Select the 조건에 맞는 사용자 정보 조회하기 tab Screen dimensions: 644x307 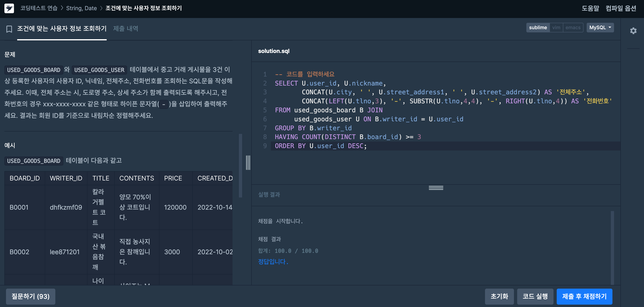[62, 29]
